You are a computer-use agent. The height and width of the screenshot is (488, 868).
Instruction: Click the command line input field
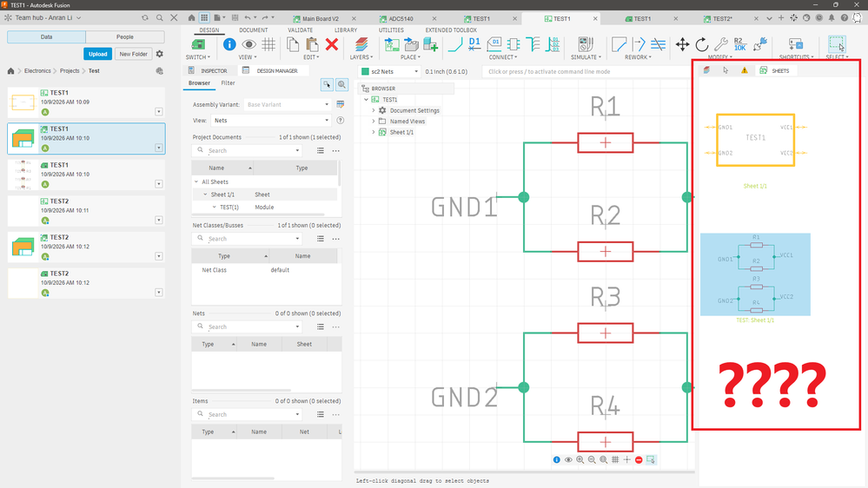coord(586,71)
